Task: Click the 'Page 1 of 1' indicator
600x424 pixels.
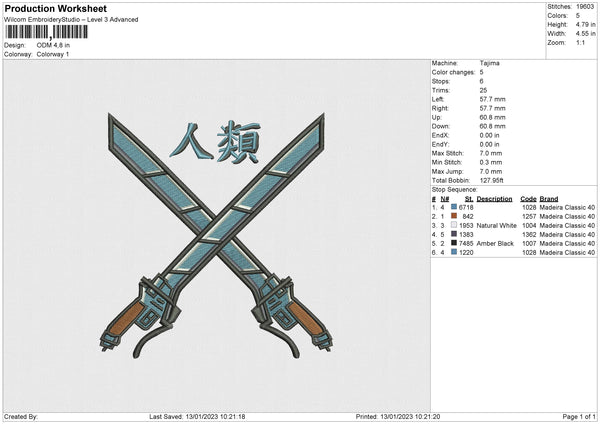Action: pyautogui.click(x=579, y=416)
